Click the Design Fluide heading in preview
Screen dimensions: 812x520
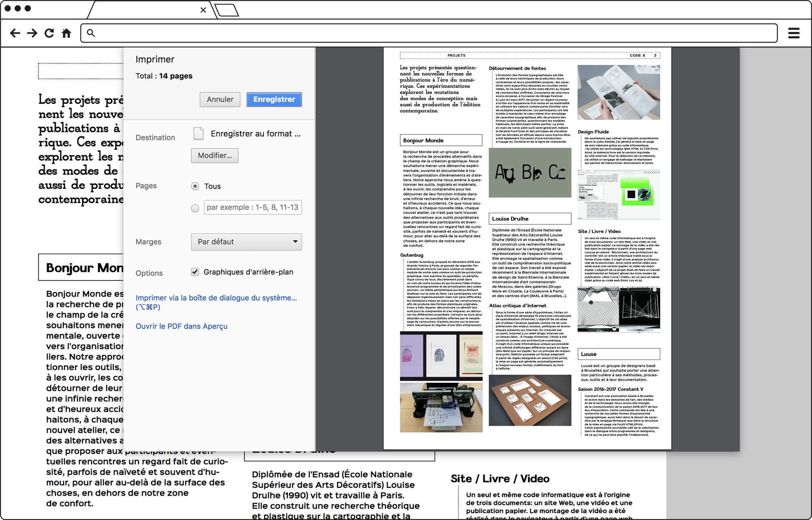[x=593, y=132]
